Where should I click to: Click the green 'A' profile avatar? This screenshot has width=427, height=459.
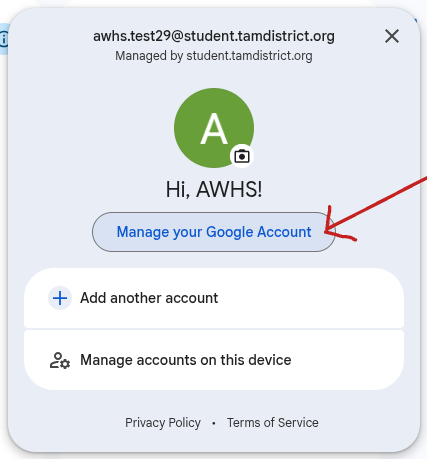click(x=214, y=128)
